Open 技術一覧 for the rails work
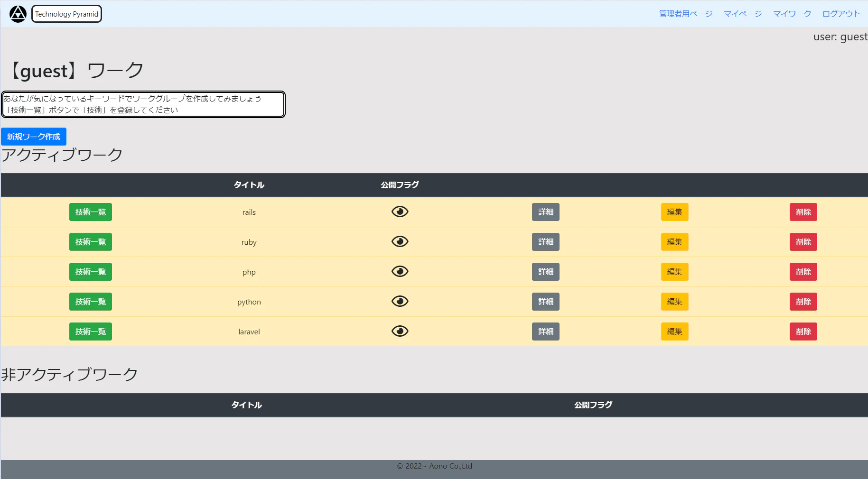Image resolution: width=868 pixels, height=479 pixels. point(91,212)
